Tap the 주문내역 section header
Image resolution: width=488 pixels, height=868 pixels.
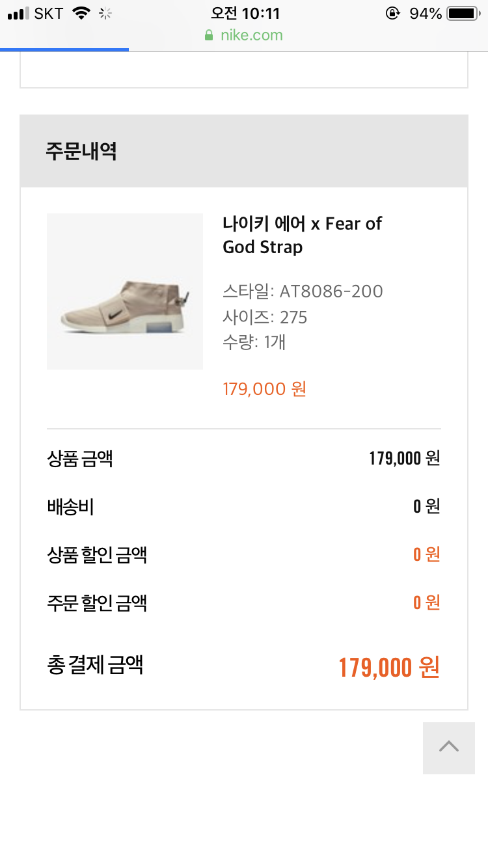point(81,151)
